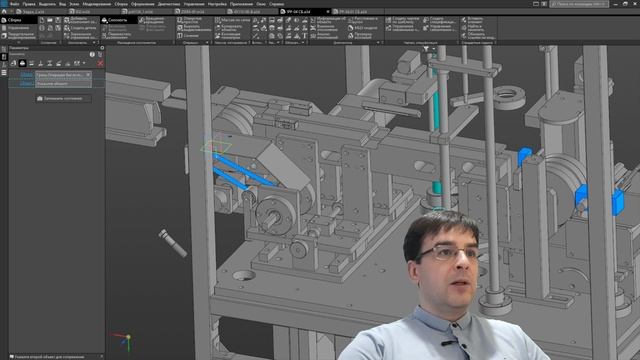Open the Моделирование menu
640x360 pixels.
(96, 4)
